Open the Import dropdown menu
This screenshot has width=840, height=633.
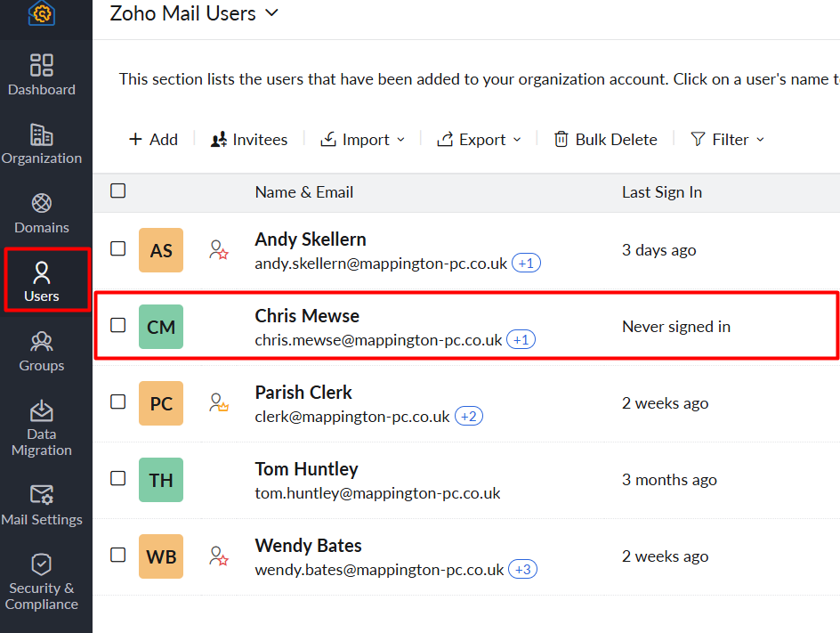(363, 140)
